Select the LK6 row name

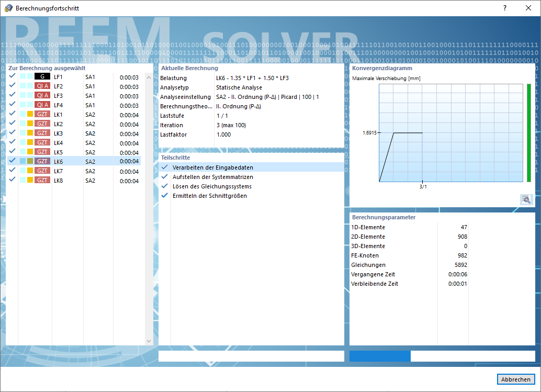click(58, 162)
